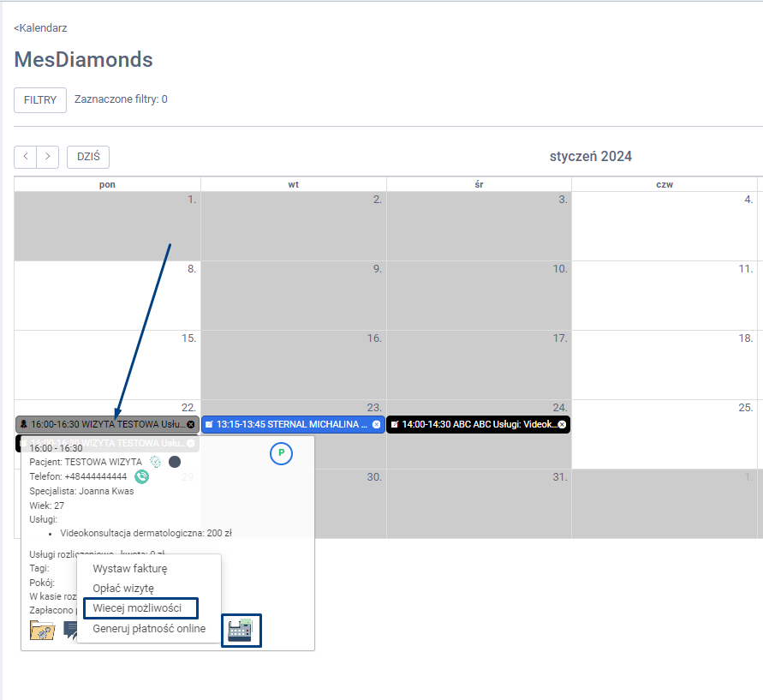Go to next month arrow
Viewport: 763px width, 700px height.
point(48,157)
